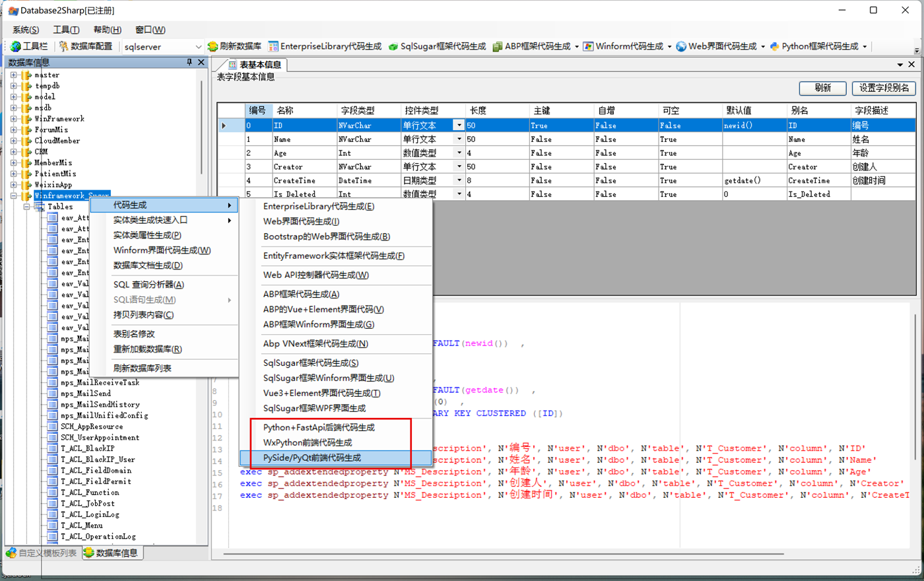Screen dimensions: 924x581
Task: Open the document tab list dropdown arrow
Action: (x=900, y=65)
